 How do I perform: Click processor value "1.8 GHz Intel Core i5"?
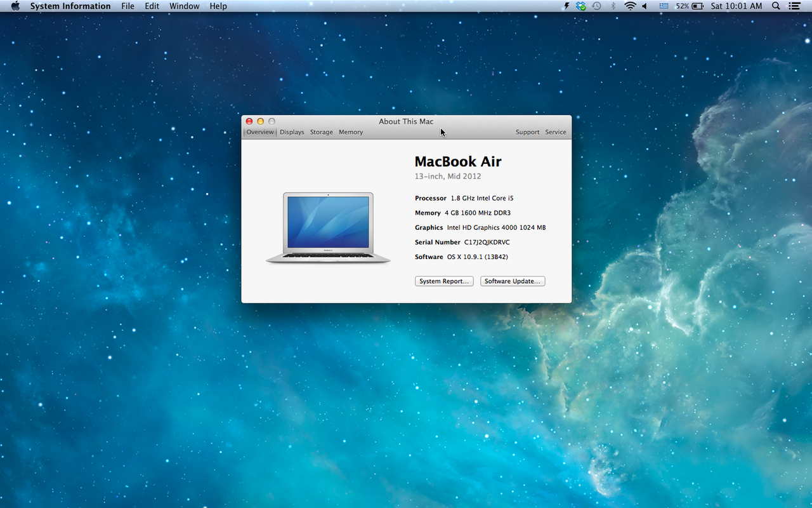pos(482,198)
